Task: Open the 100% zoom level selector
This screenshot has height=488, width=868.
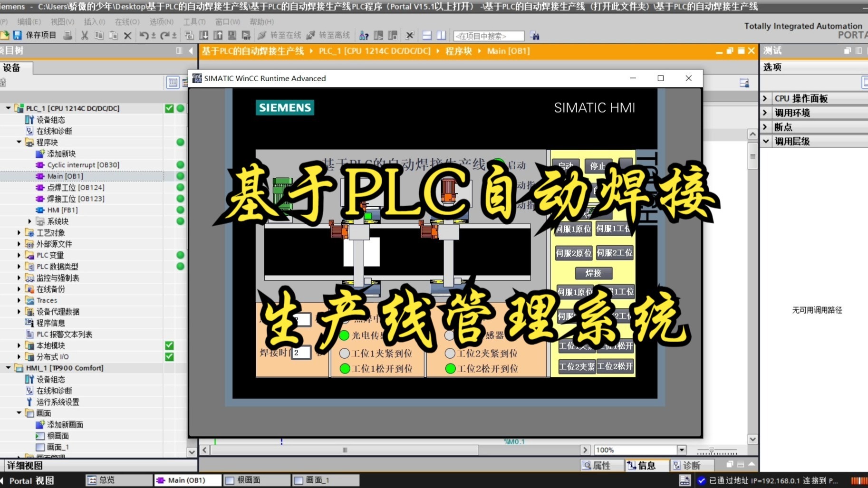Action: pyautogui.click(x=682, y=449)
